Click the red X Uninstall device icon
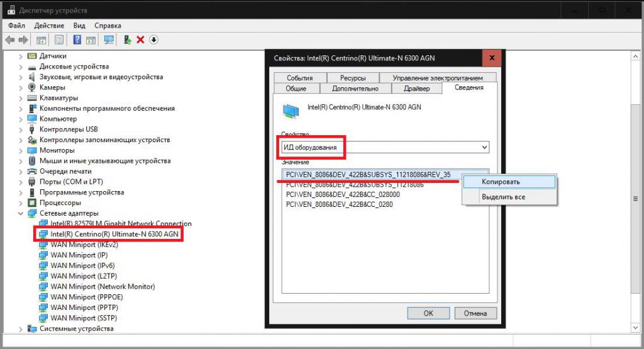The width and height of the screenshot is (644, 349). point(140,40)
